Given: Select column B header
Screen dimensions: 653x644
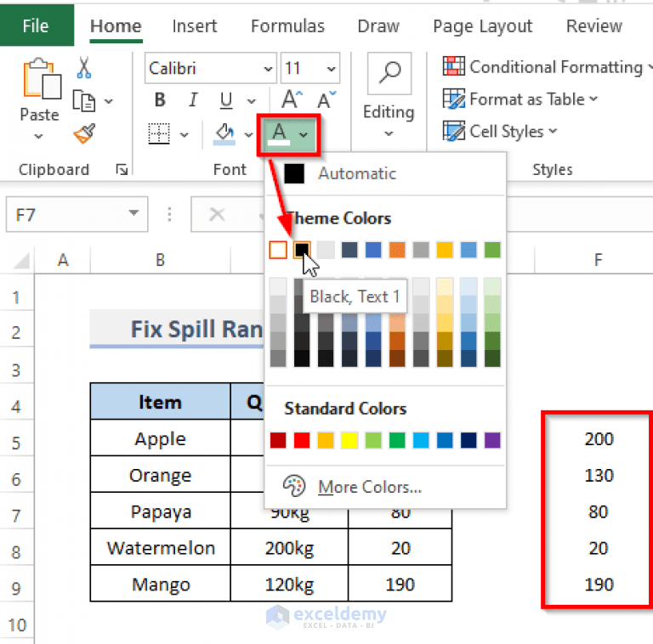Looking at the screenshot, I should tap(161, 261).
